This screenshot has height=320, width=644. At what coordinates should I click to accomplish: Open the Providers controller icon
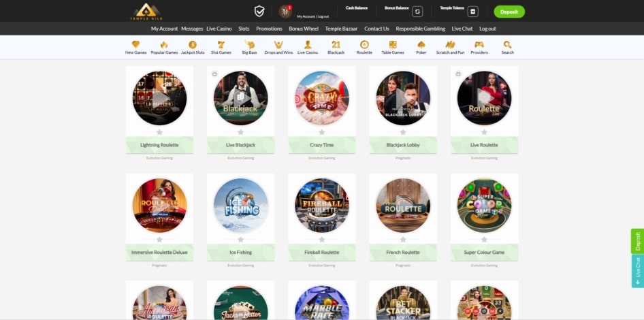click(x=479, y=45)
